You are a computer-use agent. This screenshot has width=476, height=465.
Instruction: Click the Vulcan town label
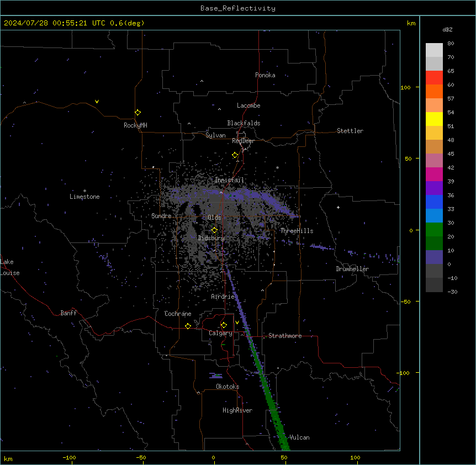pyautogui.click(x=300, y=437)
